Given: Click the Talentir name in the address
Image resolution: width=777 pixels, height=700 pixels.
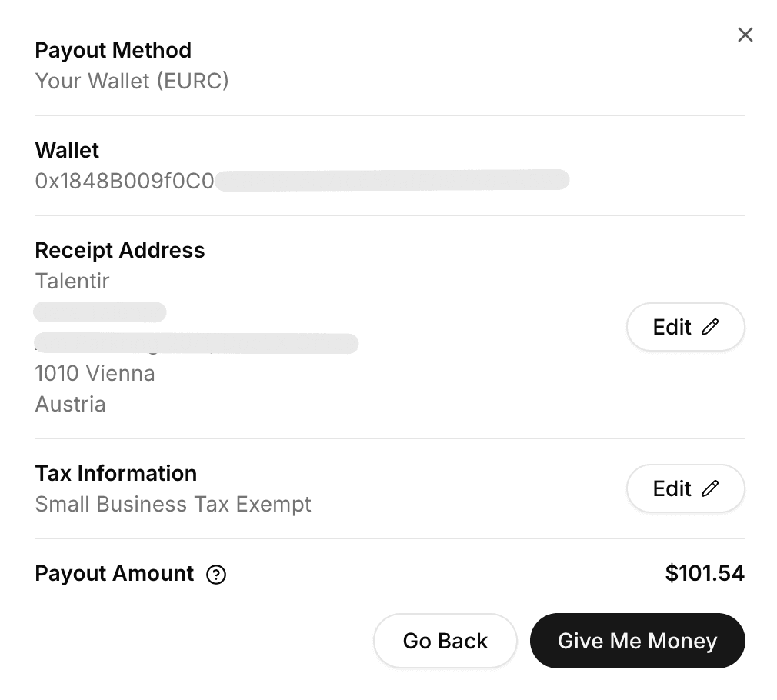Looking at the screenshot, I should [x=72, y=281].
